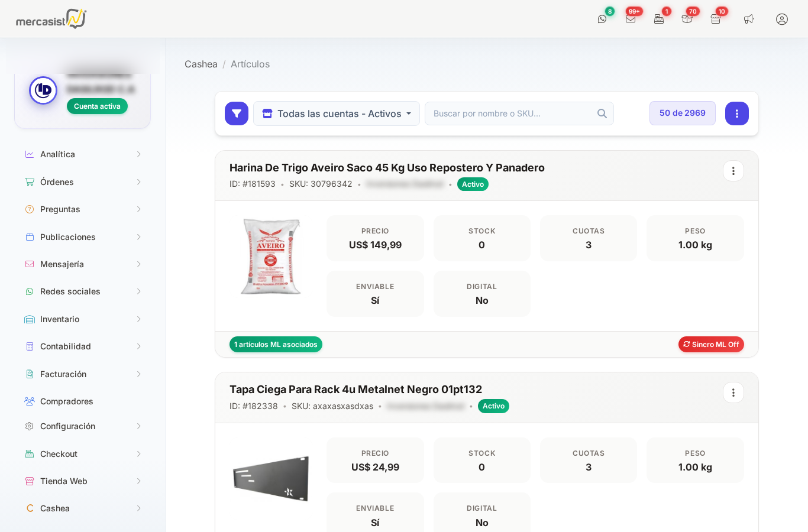Image resolution: width=808 pixels, height=532 pixels.
Task: Toggle the Sincro ML Off badge
Action: pyautogui.click(x=711, y=345)
